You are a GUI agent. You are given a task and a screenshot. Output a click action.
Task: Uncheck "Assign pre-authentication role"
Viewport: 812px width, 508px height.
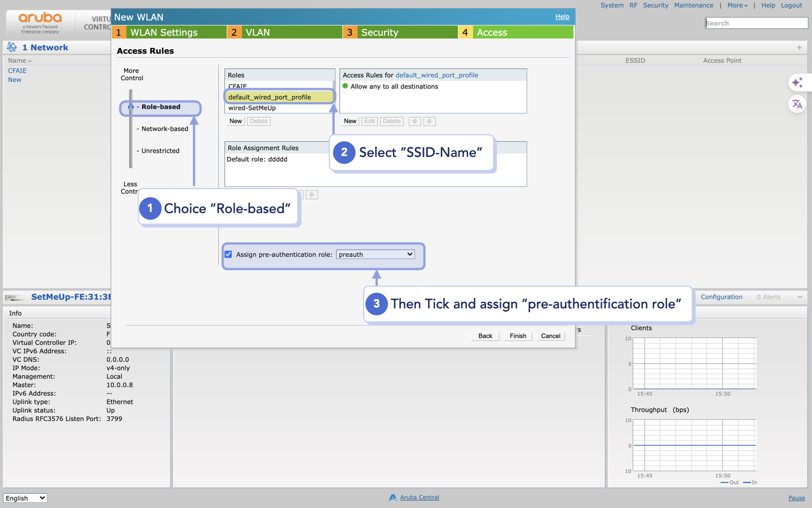coord(228,254)
